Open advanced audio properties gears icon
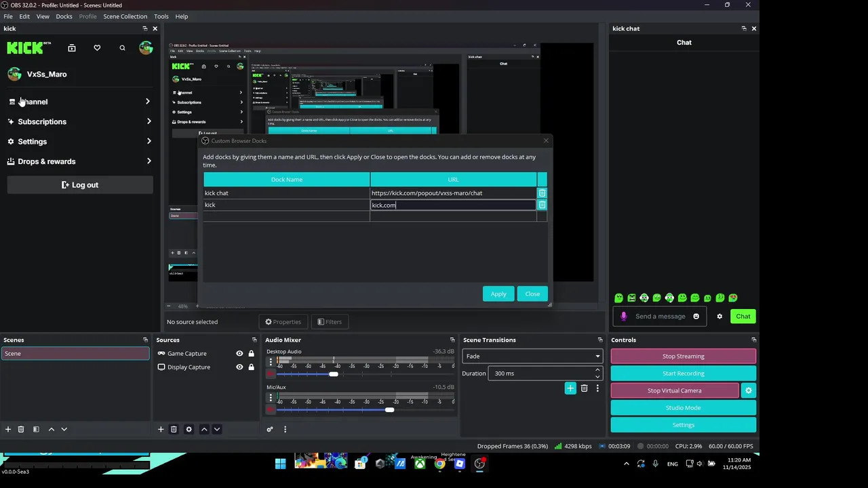The width and height of the screenshot is (868, 488). 270,429
